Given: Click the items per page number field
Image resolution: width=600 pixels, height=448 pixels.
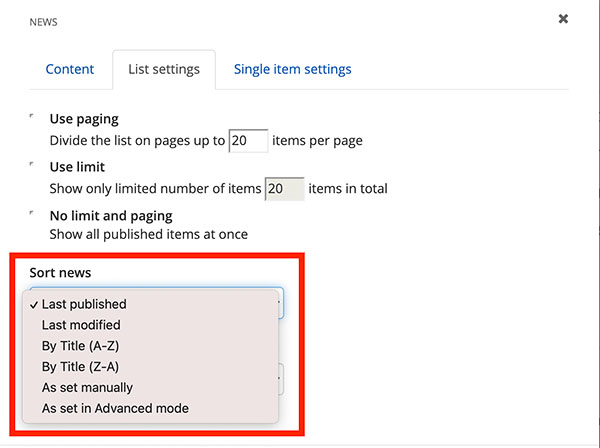Looking at the screenshot, I should [248, 141].
